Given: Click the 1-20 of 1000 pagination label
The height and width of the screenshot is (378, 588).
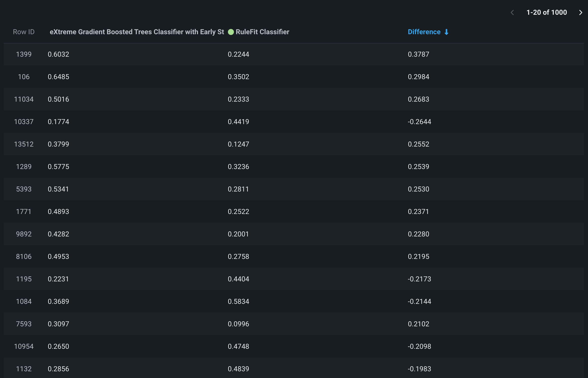Looking at the screenshot, I should pos(547,12).
